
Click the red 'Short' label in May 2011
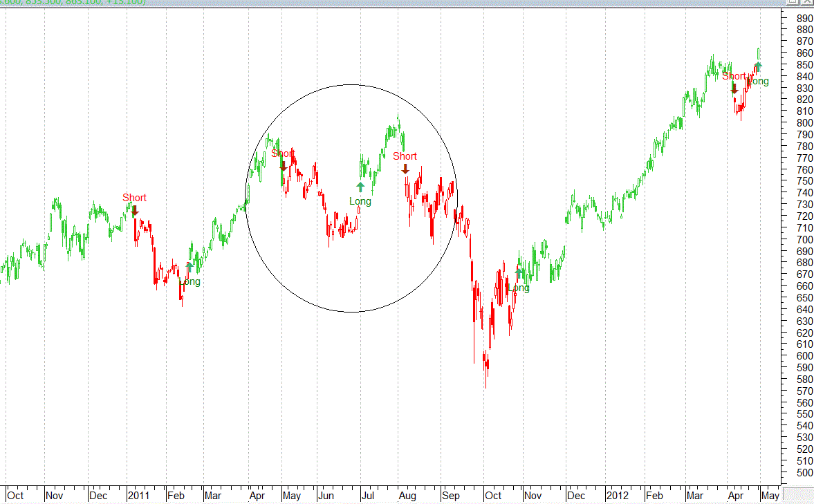click(x=283, y=153)
